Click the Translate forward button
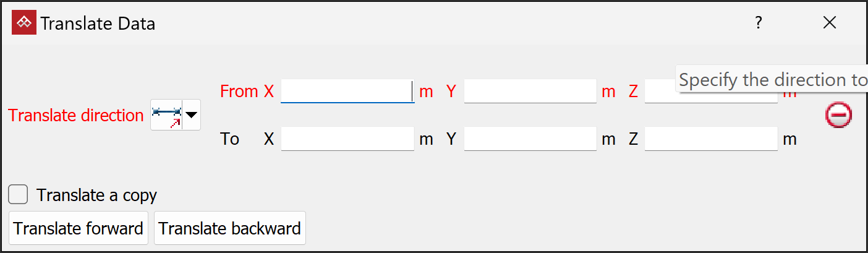 click(x=79, y=228)
